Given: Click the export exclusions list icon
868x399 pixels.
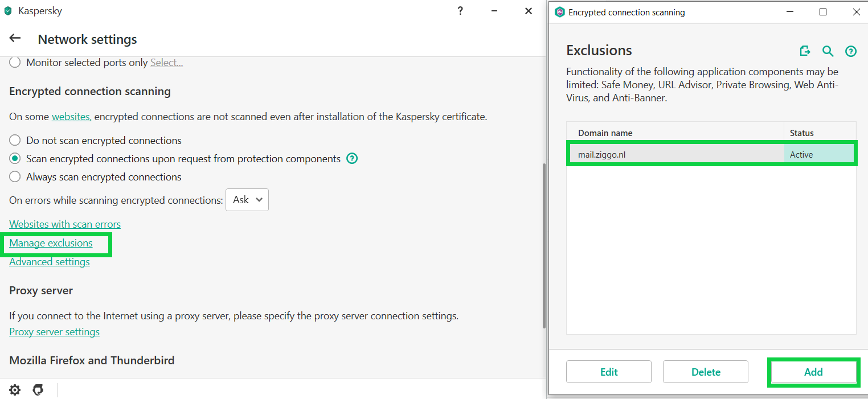Looking at the screenshot, I should pos(805,51).
